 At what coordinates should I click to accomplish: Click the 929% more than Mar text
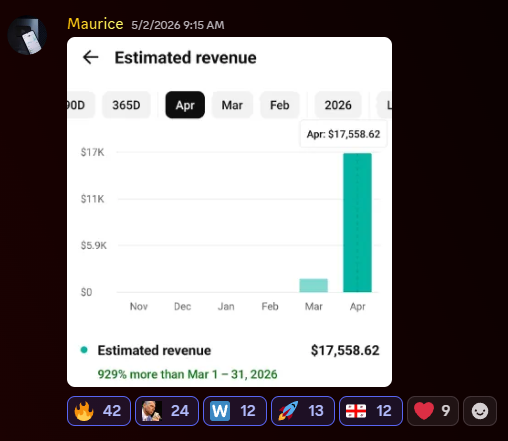pos(187,374)
